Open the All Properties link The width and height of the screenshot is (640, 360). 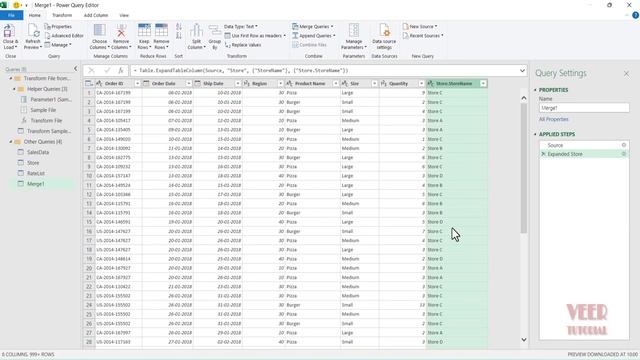[x=553, y=119]
